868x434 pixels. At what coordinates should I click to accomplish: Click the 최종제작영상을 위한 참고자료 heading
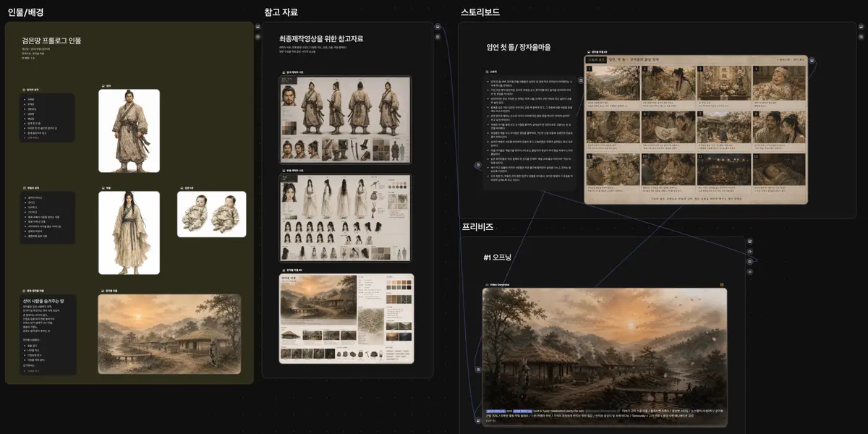tap(321, 38)
